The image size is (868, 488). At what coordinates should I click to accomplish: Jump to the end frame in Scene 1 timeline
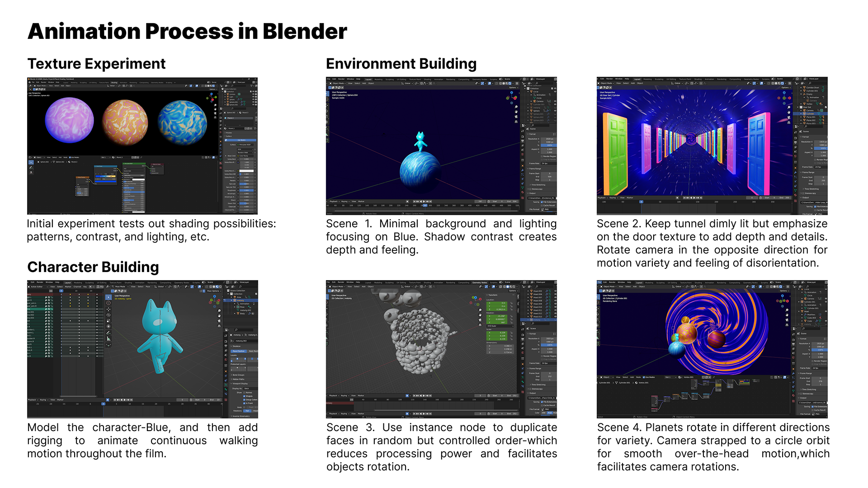pos(430,202)
